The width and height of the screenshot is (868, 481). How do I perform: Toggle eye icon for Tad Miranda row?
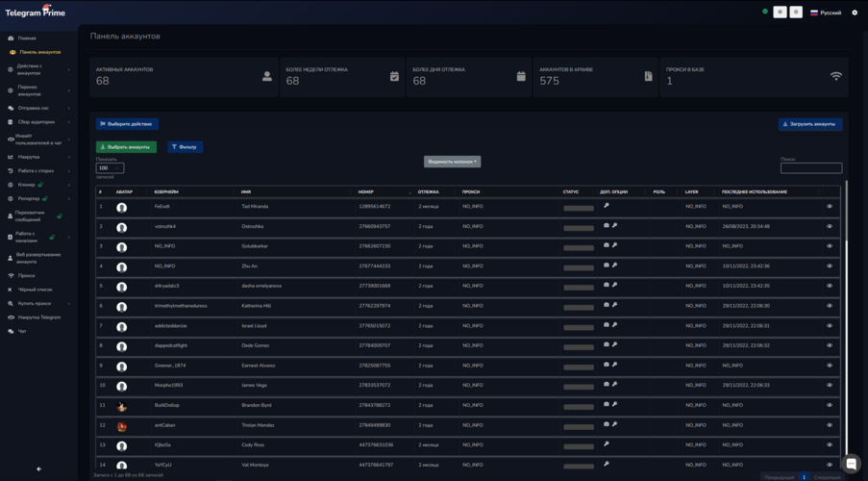(x=830, y=207)
